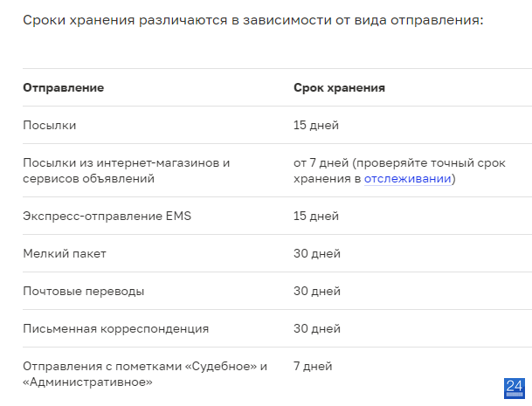The image size is (532, 406).
Task: Click the Экспресс-отправление EMS row label
Action: [x=107, y=216]
